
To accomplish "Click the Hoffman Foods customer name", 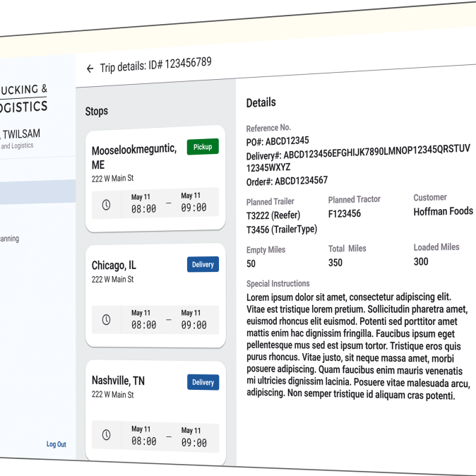I will pyautogui.click(x=443, y=211).
